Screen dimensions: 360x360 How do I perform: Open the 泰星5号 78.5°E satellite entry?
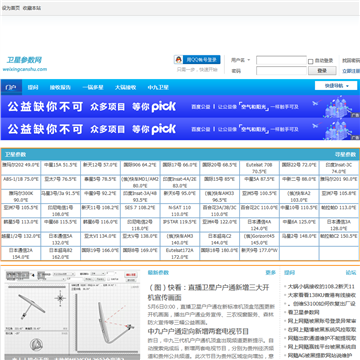tap(100, 179)
